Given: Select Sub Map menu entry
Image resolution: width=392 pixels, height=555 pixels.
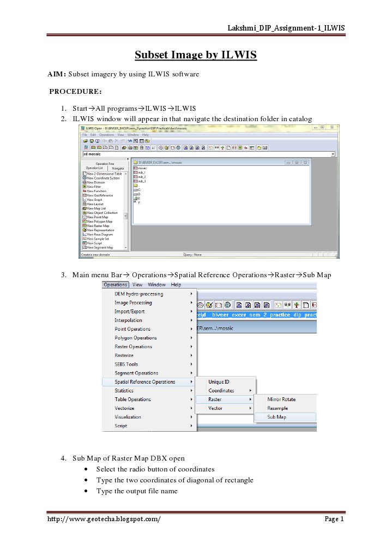Looking at the screenshot, I should (x=286, y=417).
